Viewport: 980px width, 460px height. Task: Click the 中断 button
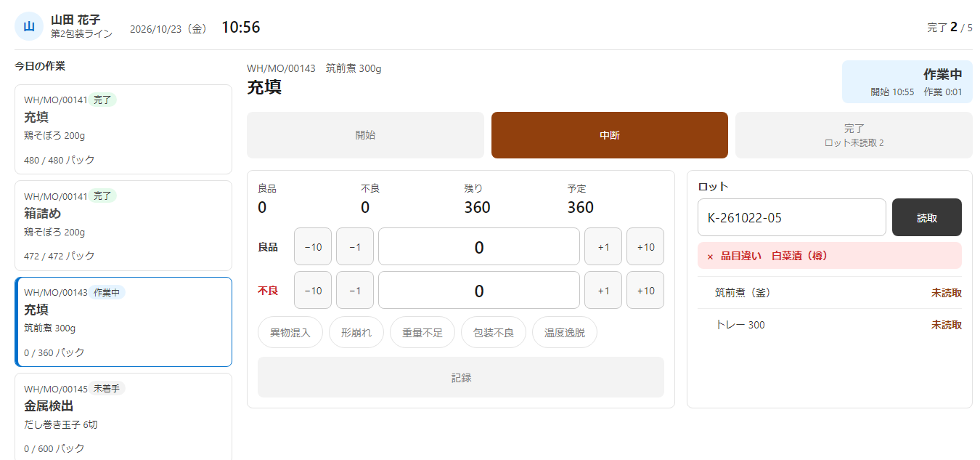click(610, 135)
